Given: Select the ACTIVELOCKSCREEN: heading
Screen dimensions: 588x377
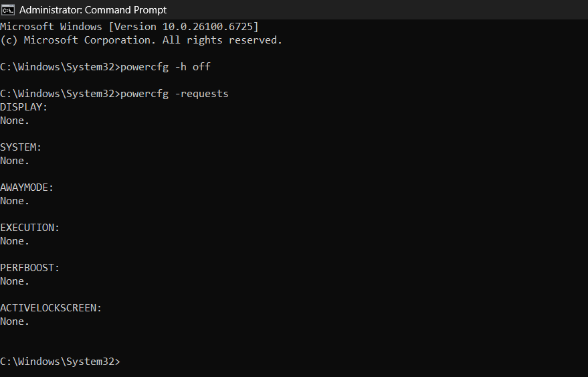Looking at the screenshot, I should pos(51,308).
